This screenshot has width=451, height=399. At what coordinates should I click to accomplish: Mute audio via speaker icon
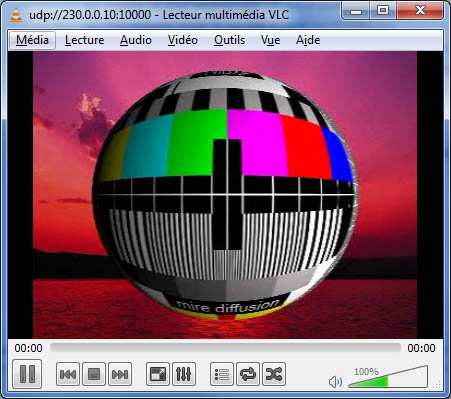coord(335,382)
